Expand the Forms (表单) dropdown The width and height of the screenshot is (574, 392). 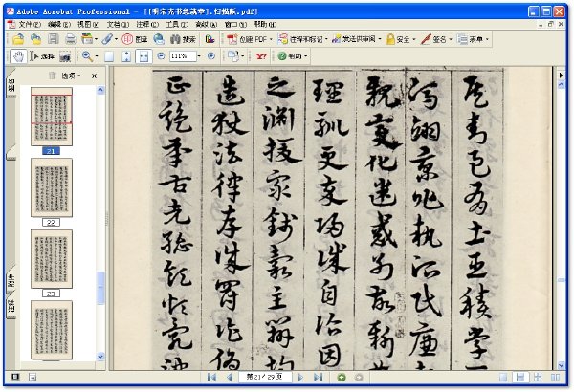[487, 39]
